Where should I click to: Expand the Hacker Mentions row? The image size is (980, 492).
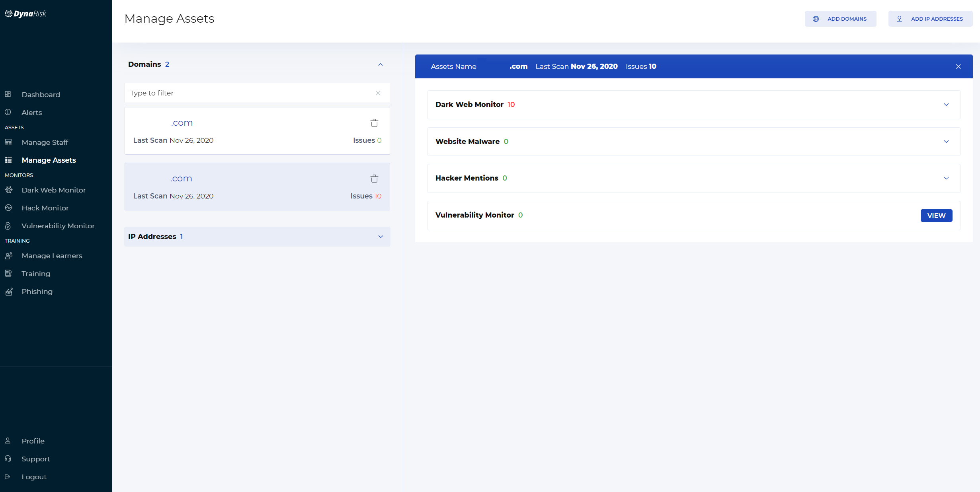pyautogui.click(x=946, y=178)
